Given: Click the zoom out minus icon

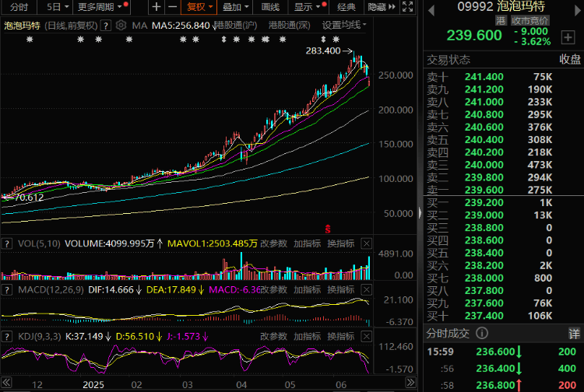Looking at the screenshot, I should 172,7.
